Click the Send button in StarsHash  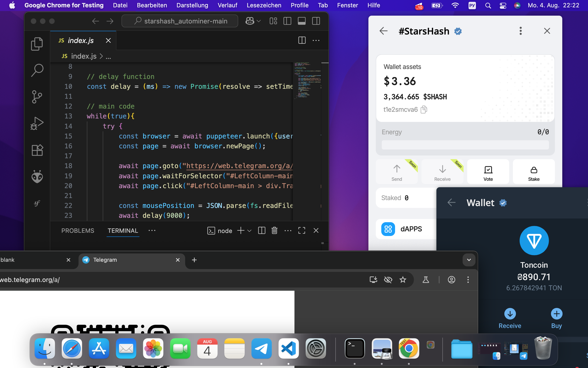coord(396,172)
